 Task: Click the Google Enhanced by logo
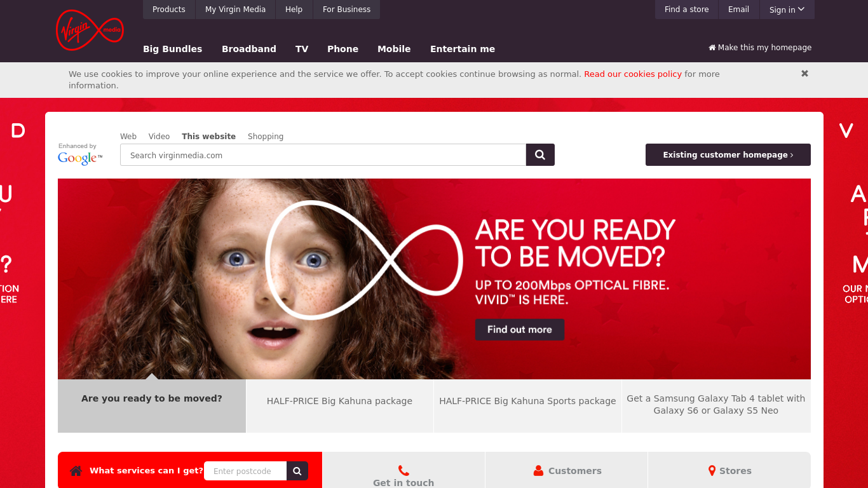point(80,154)
